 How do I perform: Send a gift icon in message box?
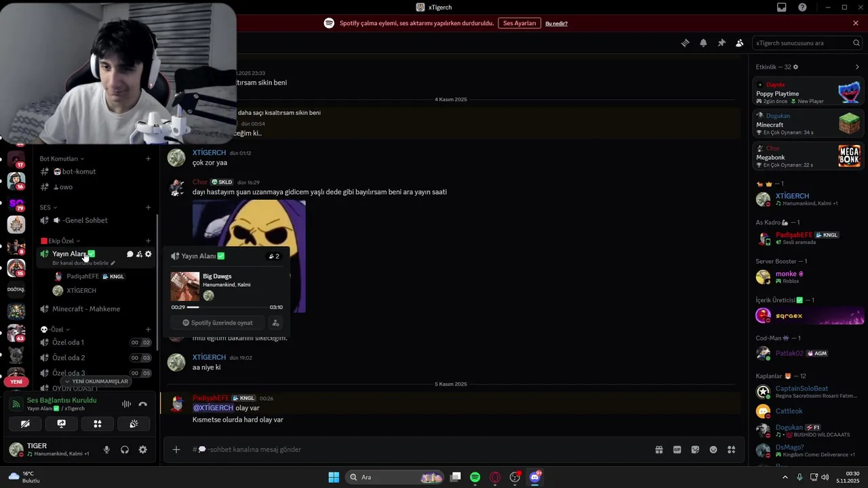[x=658, y=449]
